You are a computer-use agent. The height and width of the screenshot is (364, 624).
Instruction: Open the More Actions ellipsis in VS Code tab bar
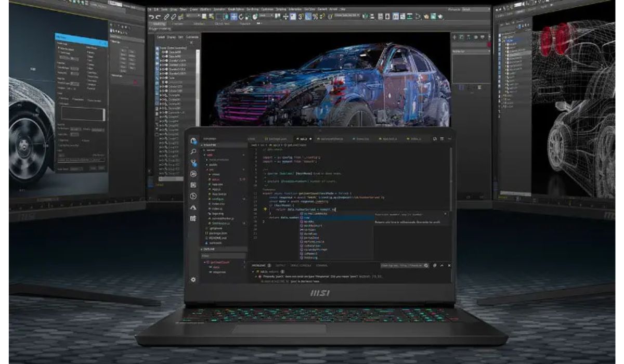pos(449,139)
